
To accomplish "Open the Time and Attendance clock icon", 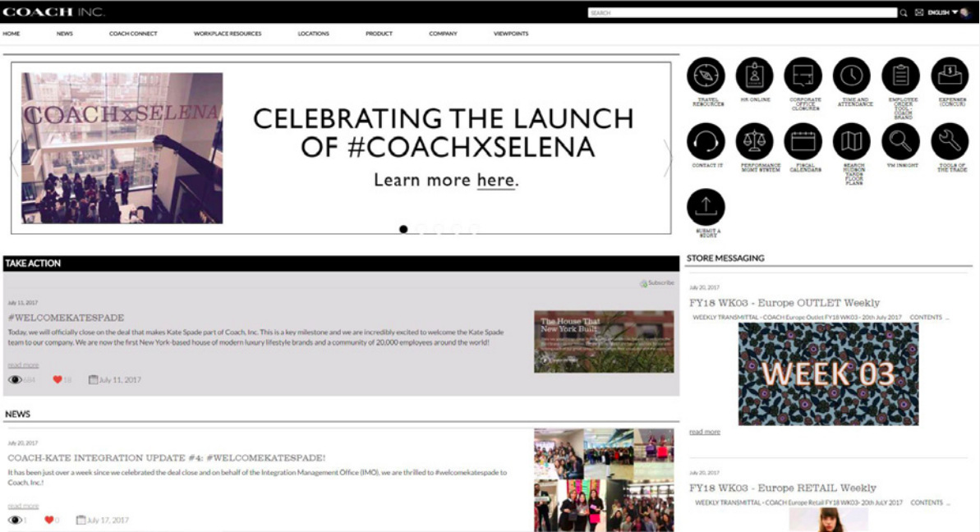I will pyautogui.click(x=851, y=76).
